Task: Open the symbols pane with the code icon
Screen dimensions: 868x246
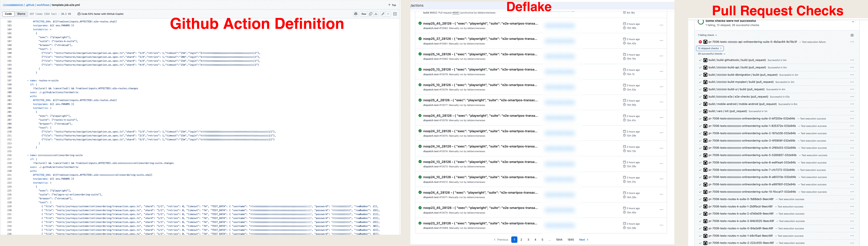Action: point(395,14)
